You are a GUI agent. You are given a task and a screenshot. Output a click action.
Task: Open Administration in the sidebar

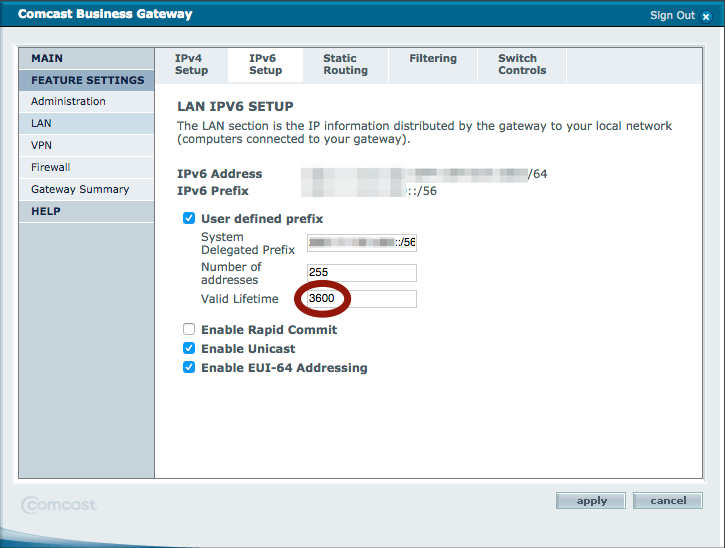[x=68, y=102]
